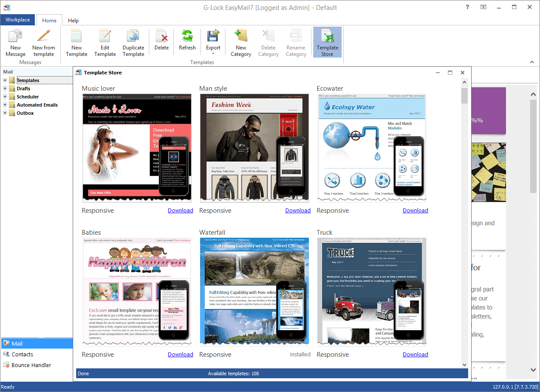
Task: Open the Bounce Handler section
Action: point(37,365)
